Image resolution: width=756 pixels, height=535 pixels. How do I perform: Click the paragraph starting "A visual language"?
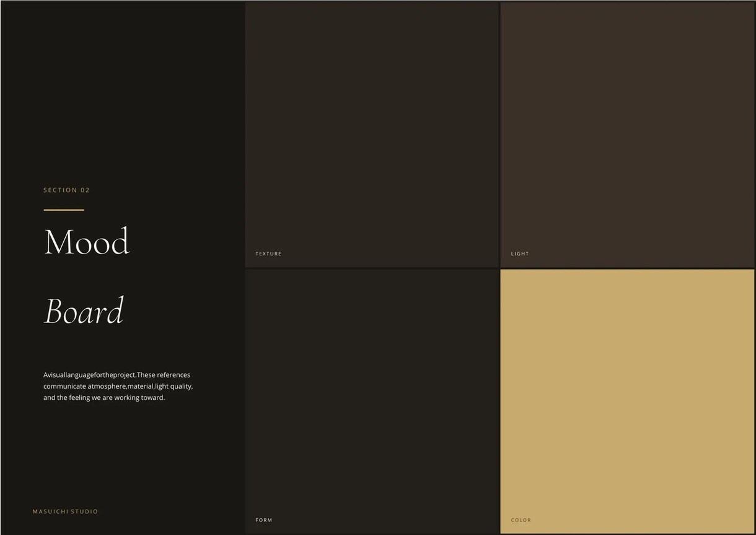coord(118,386)
